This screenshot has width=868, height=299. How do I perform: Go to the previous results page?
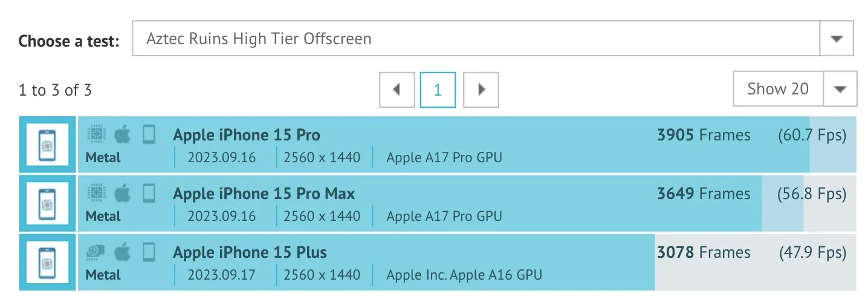(x=397, y=90)
